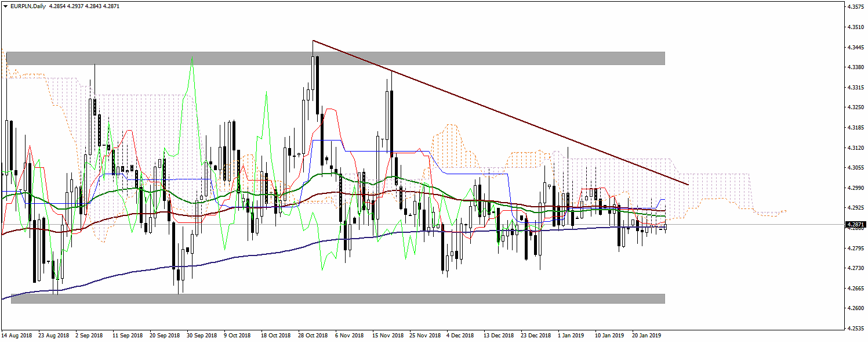Click the 4.2535 price axis label
Screen dimensions: 868x342
tap(855, 328)
